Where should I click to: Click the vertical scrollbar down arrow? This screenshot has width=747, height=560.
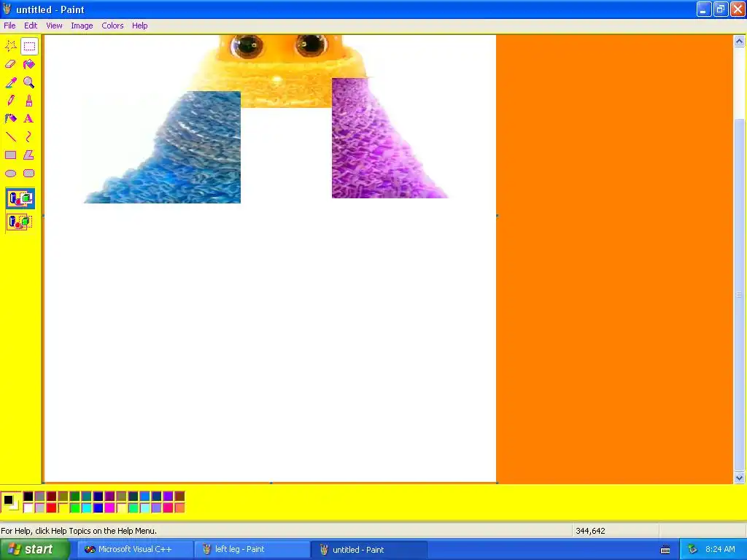point(740,478)
